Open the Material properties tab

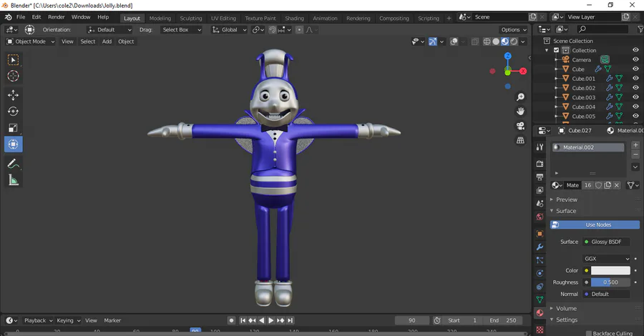(x=540, y=312)
